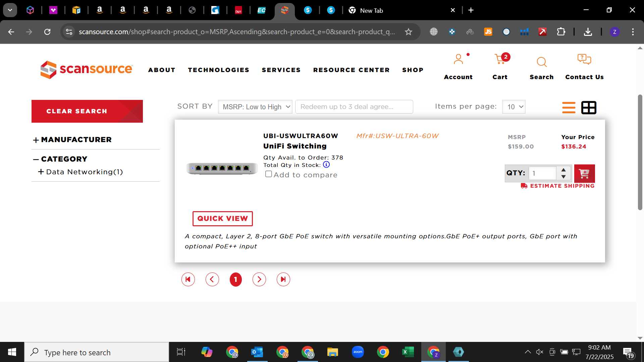Click the UniFi Switching product title
The width and height of the screenshot is (644, 362).
pos(295,146)
